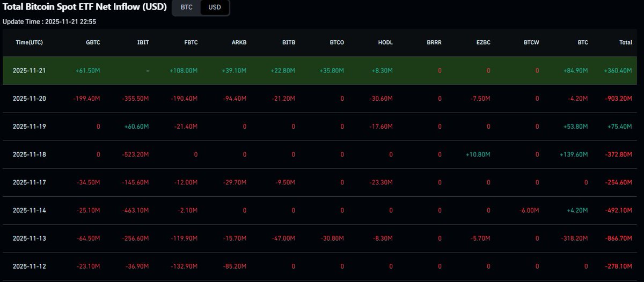The width and height of the screenshot is (644, 282).
Task: Click the +22.80M BITB cell
Action: tap(283, 71)
